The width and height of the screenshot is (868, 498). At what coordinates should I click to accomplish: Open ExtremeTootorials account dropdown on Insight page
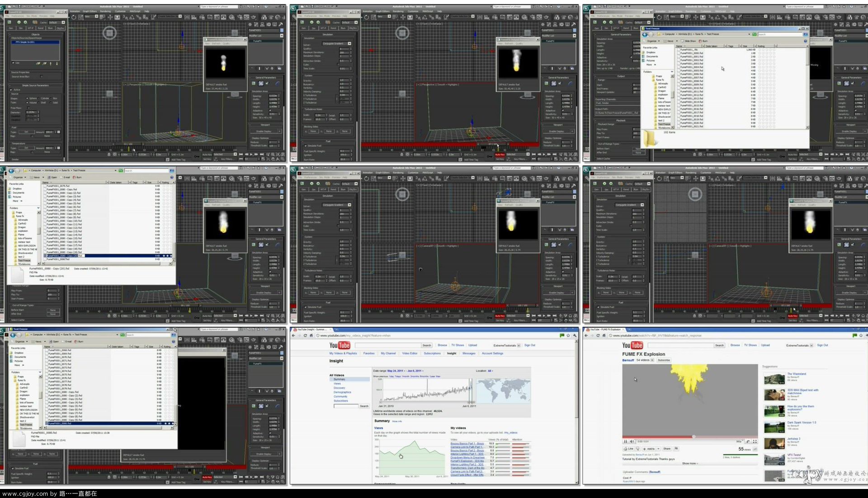pos(519,345)
